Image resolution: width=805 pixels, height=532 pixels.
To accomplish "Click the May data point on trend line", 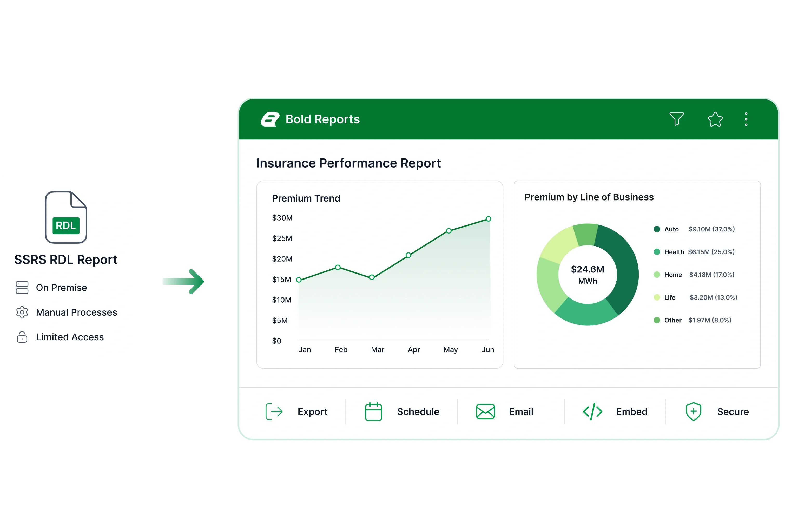I will (x=449, y=231).
